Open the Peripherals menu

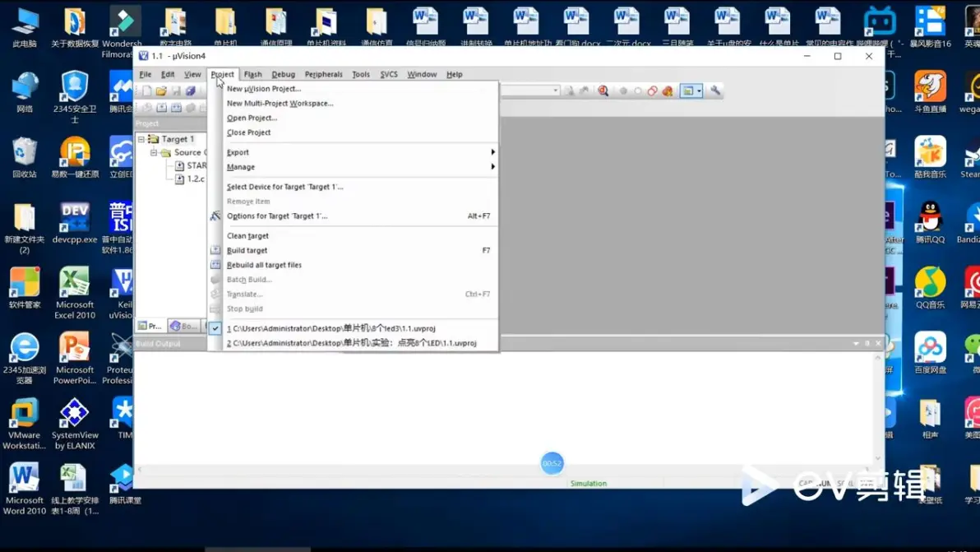[323, 74]
